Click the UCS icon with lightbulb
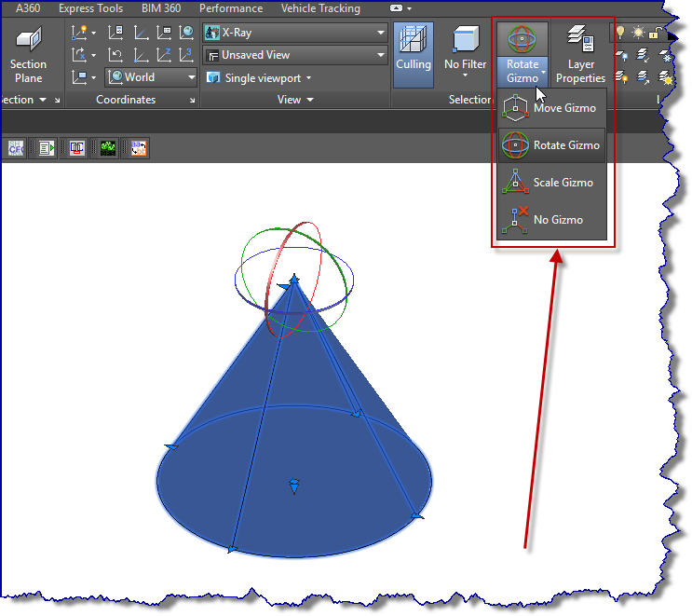The height and width of the screenshot is (616, 692). [79, 33]
